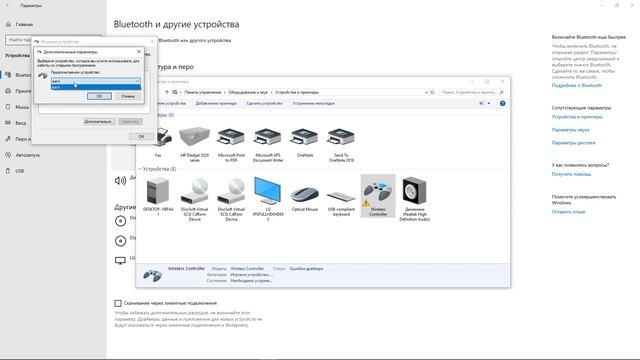Select the Wireless Controller gamepad icon

[x=378, y=192]
